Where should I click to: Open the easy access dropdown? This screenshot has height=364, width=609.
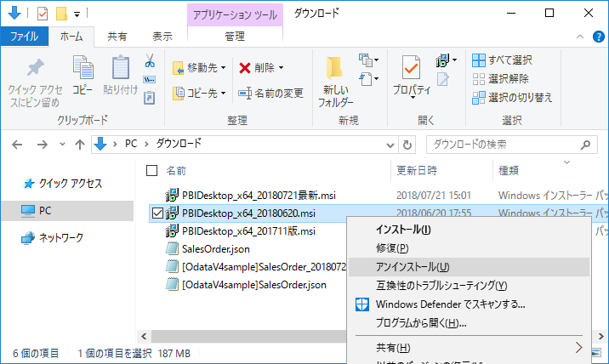368,79
